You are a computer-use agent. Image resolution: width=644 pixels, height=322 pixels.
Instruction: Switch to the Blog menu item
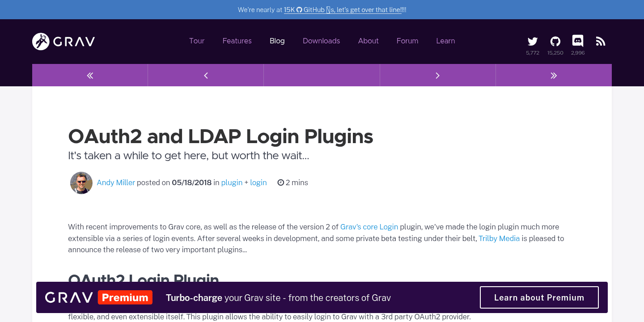pos(277,41)
